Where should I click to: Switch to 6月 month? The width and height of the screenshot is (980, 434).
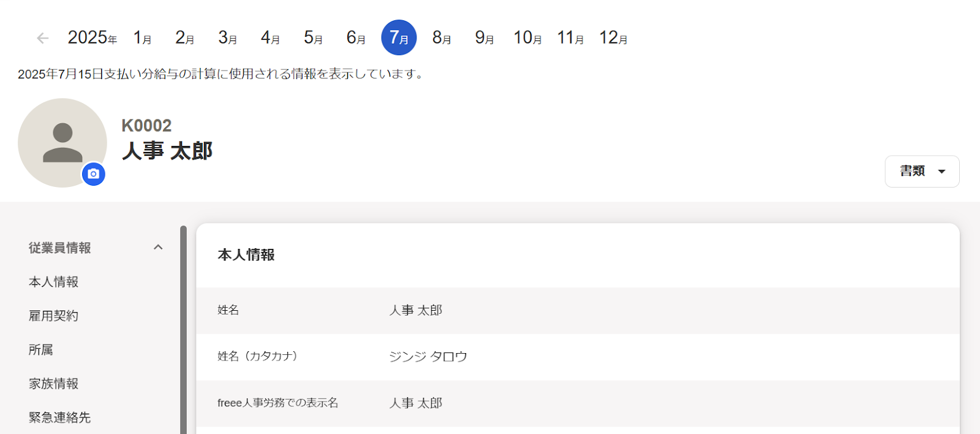356,38
